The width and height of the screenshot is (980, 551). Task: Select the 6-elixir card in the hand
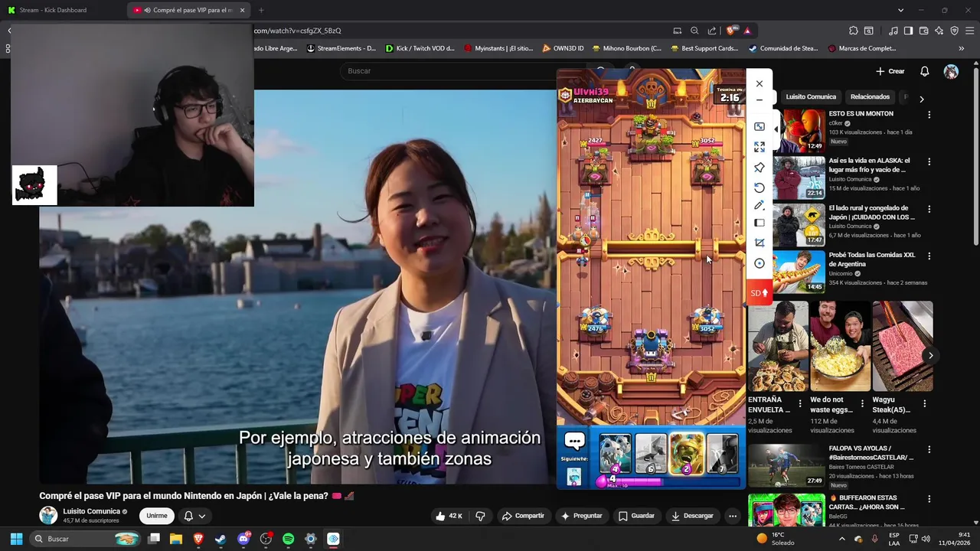coord(651,454)
